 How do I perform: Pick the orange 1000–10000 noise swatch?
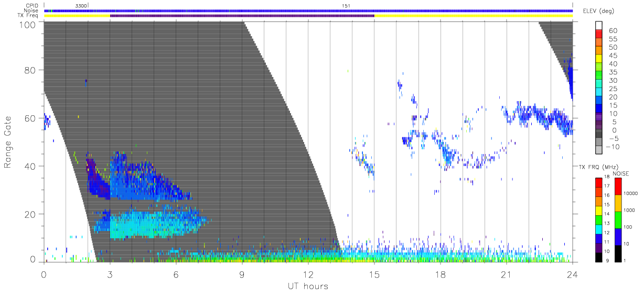point(618,203)
